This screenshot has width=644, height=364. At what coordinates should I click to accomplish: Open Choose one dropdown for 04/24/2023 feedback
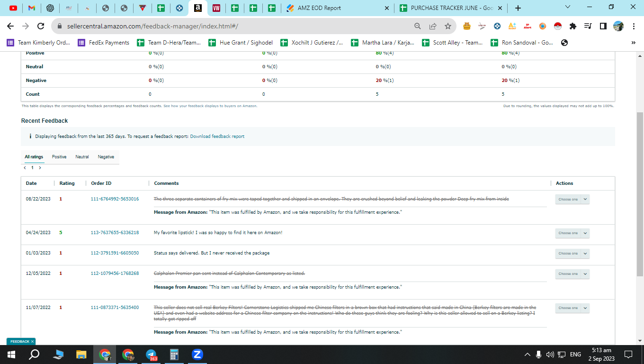[x=572, y=233]
